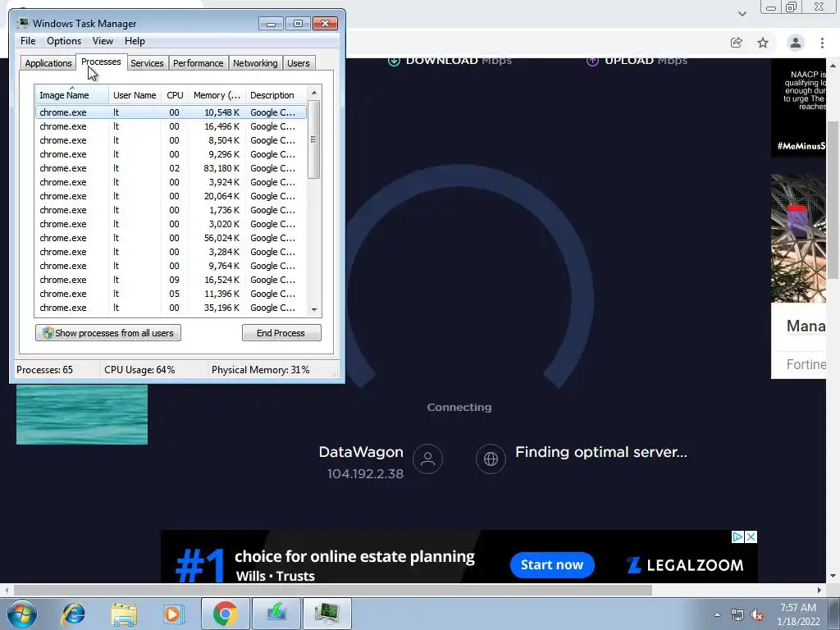Switch to Chrome via taskbar icon
Viewport: 840px width, 630px height.
225,614
